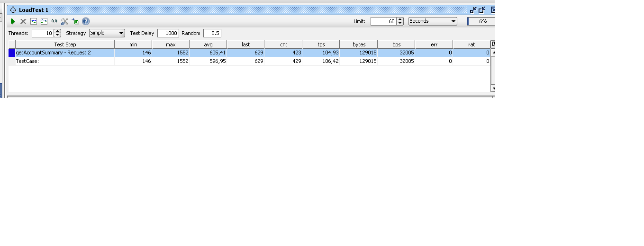Select the TestCase: row label
644x246 pixels.
27,61
